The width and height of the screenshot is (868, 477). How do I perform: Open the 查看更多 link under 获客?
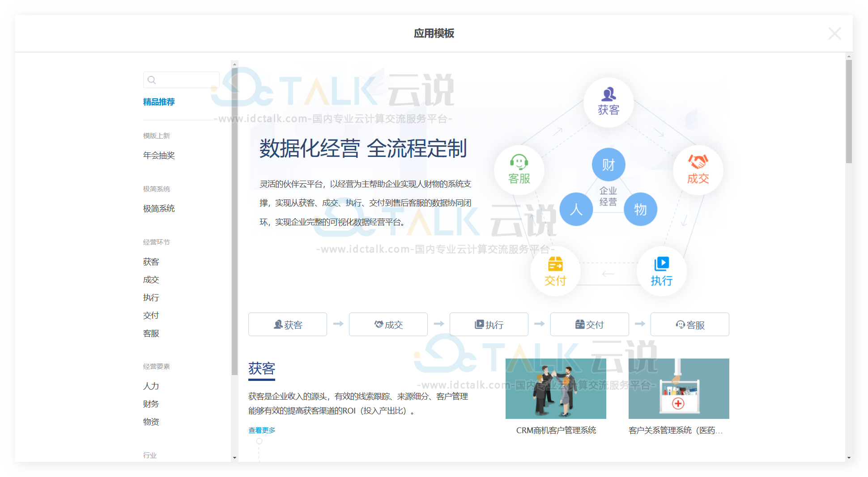pos(262,430)
